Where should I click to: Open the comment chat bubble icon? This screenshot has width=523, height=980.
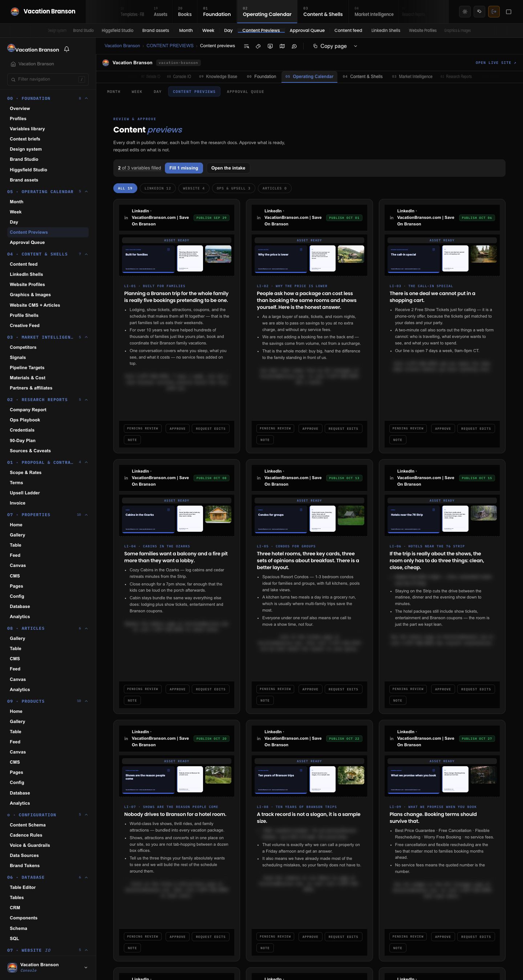tap(294, 46)
